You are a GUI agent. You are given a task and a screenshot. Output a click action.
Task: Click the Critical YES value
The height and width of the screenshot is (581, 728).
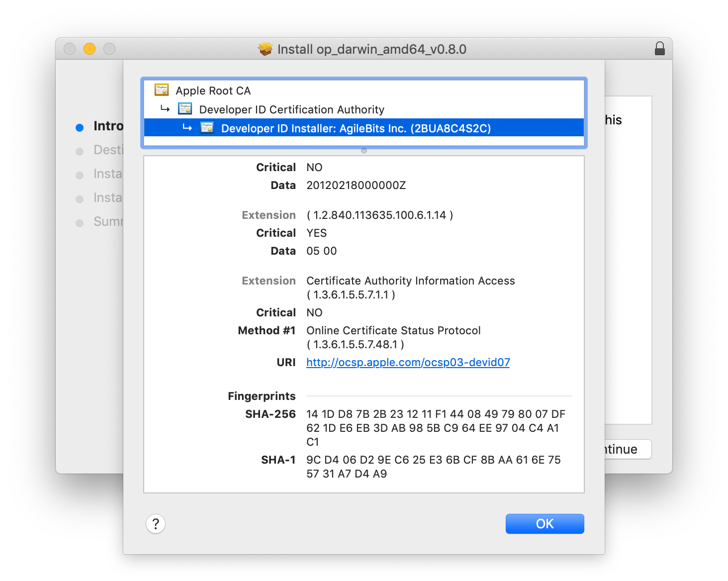pos(316,233)
